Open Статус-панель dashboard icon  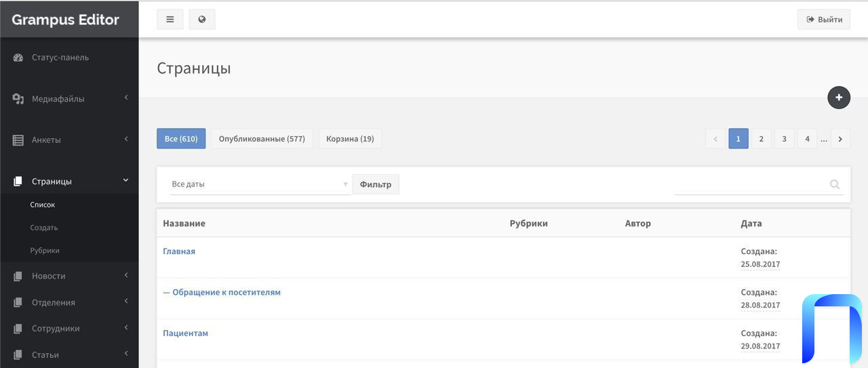[x=18, y=58]
